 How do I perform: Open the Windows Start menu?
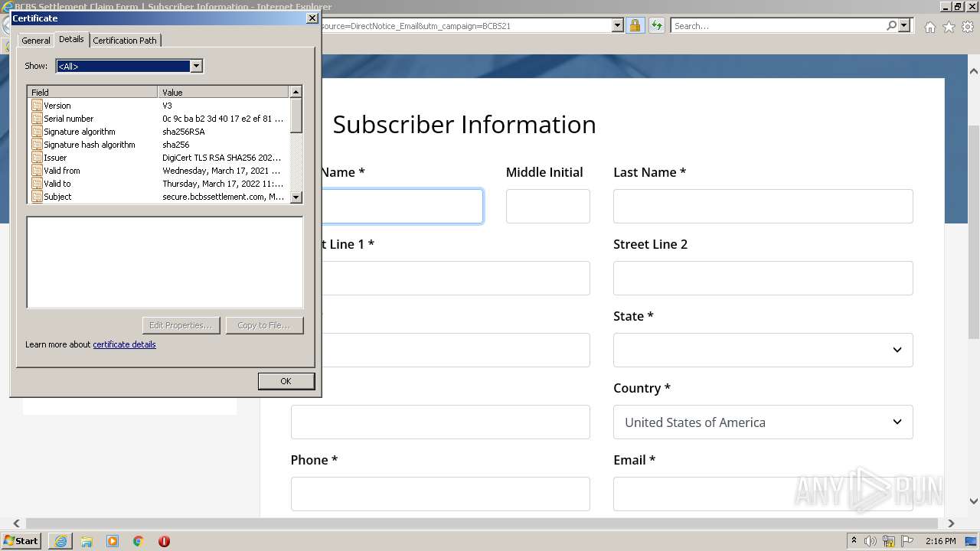[x=21, y=540]
